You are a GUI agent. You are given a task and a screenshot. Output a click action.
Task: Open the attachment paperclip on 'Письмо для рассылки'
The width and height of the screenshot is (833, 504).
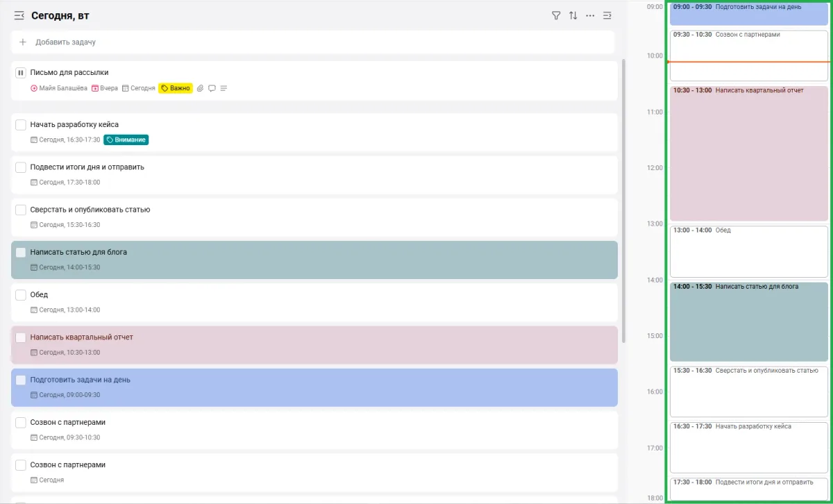tap(201, 88)
